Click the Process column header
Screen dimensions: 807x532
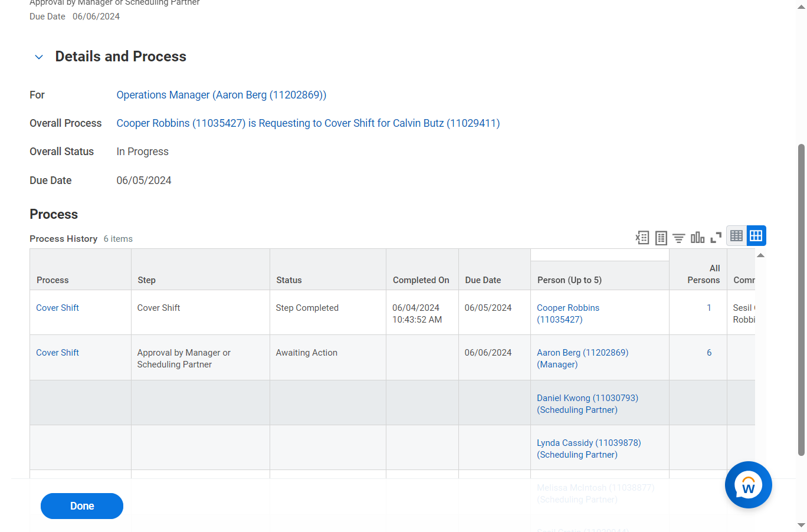click(x=80, y=270)
